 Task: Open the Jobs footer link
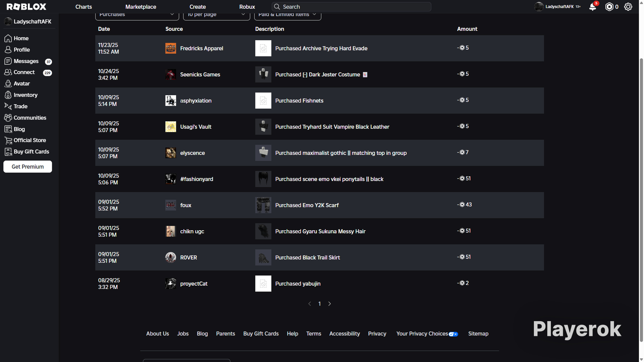[x=183, y=334]
